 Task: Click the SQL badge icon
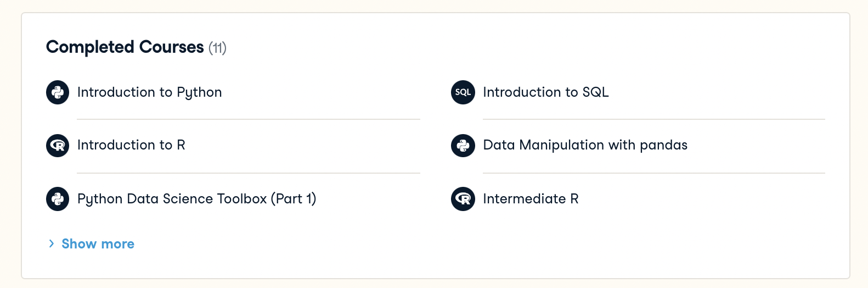pyautogui.click(x=463, y=92)
